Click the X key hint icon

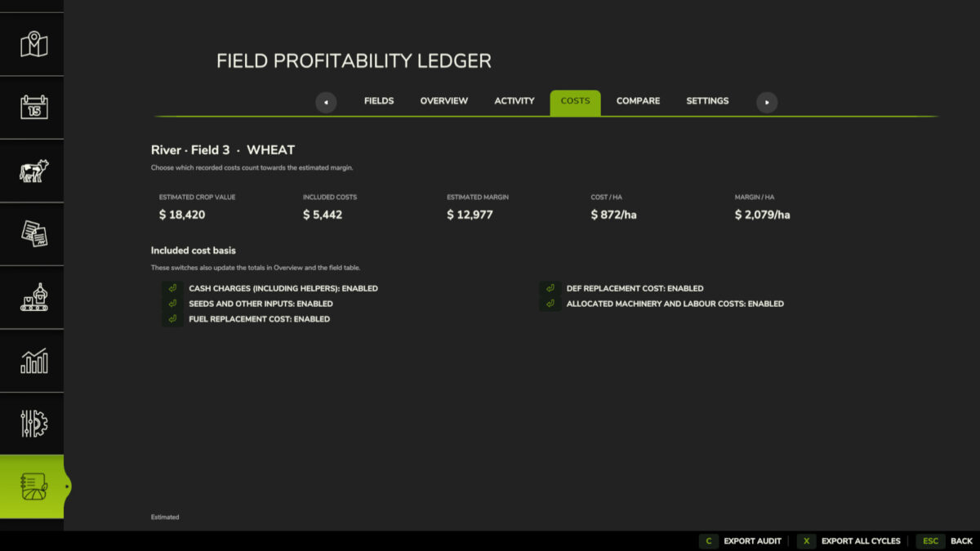point(806,541)
